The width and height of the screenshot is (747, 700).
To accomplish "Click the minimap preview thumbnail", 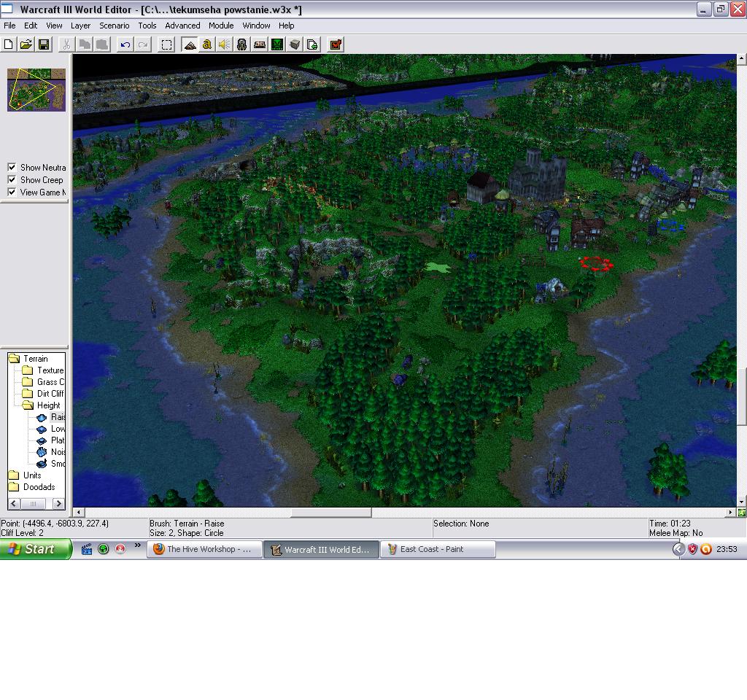I will [36, 90].
